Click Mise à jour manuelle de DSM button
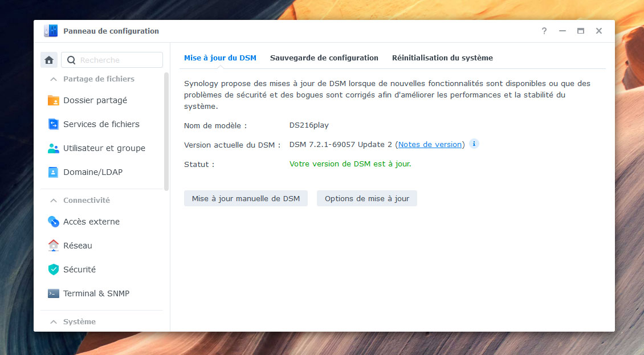This screenshot has width=644, height=355. pyautogui.click(x=246, y=198)
